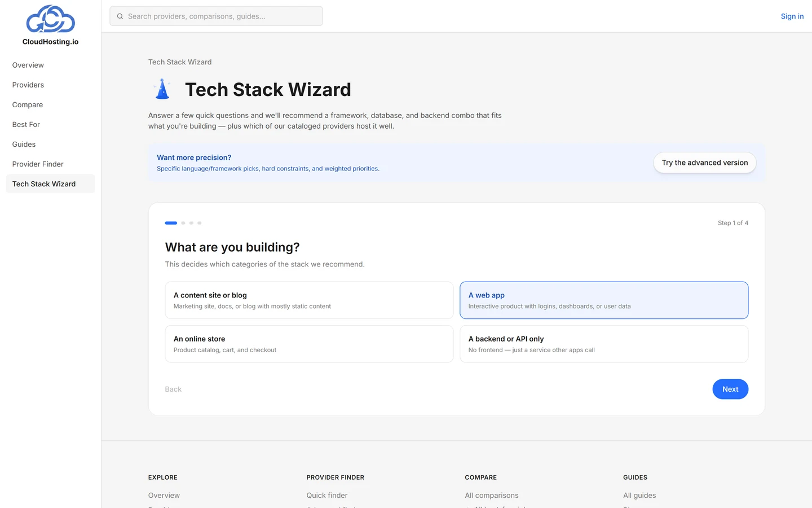Click the 'Want more precision?' text
Viewport: 812px width, 508px height.
[194, 157]
